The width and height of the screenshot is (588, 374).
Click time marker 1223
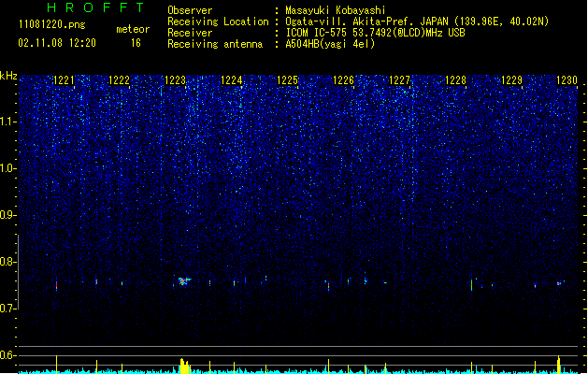pyautogui.click(x=175, y=80)
